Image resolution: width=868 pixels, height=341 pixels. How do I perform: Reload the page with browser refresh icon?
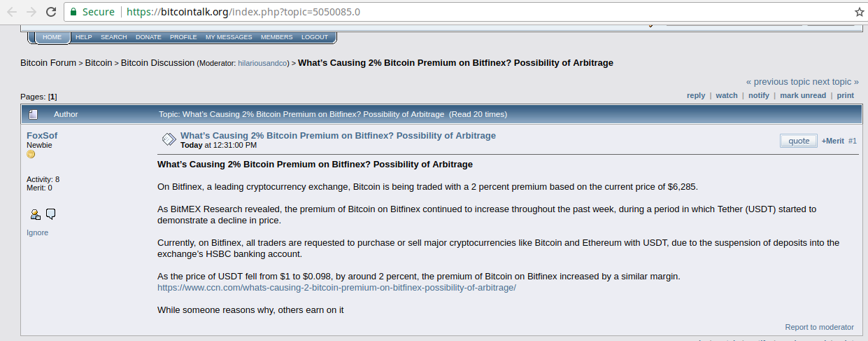[51, 12]
